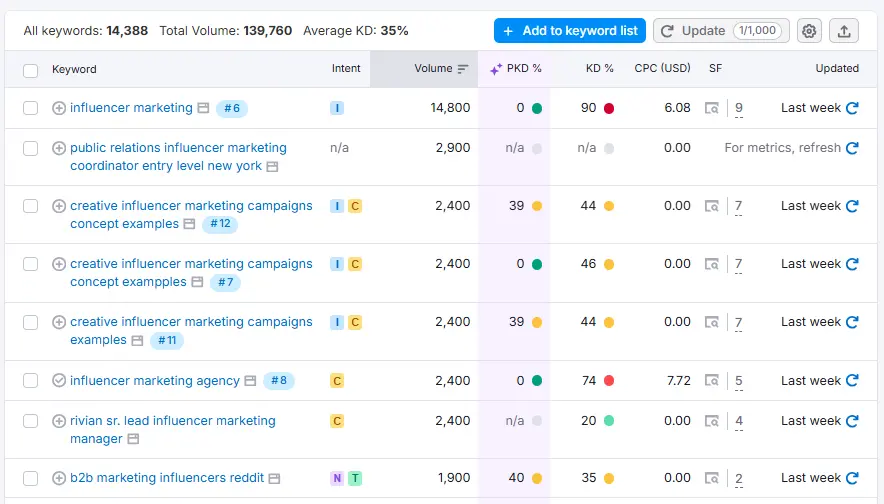Viewport: 884px width, 504px height.
Task: Click the checkmark circle icon beside influencer marketing agency
Action: [x=59, y=381]
